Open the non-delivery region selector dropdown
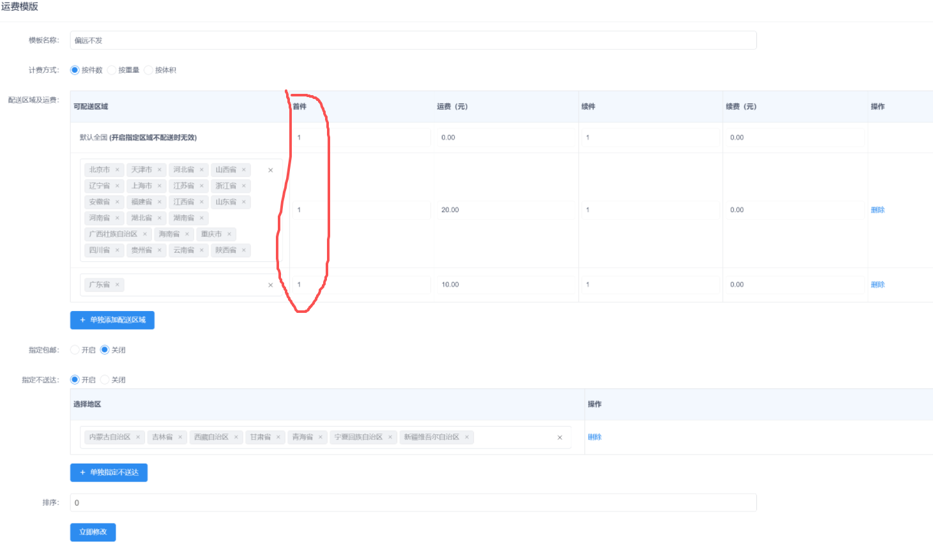The width and height of the screenshot is (933, 560). (x=511, y=437)
